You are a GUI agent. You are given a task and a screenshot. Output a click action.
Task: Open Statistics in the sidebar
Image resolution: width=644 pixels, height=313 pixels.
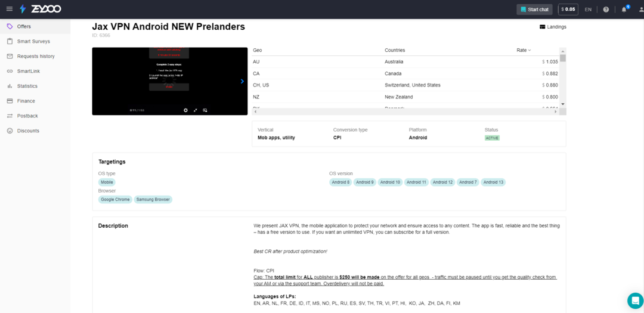click(x=35, y=86)
